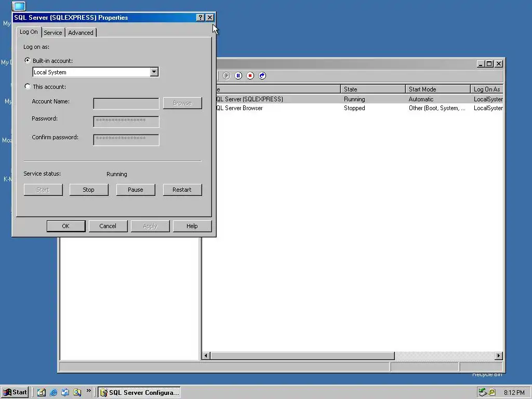Close the SQL Server Properties dialog
532x399 pixels.
tap(210, 18)
